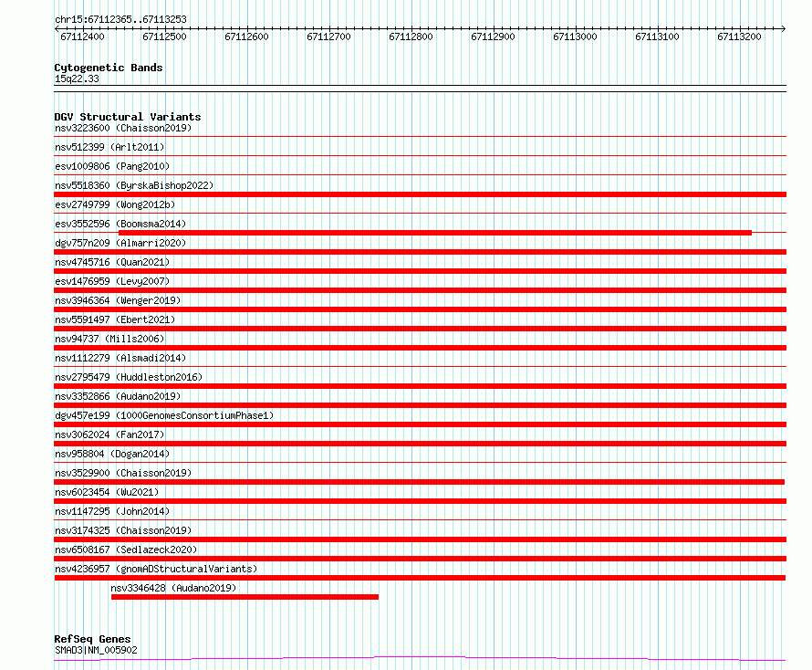812x670 pixels.
Task: Click ruler position 67113000
Action: tap(576, 37)
